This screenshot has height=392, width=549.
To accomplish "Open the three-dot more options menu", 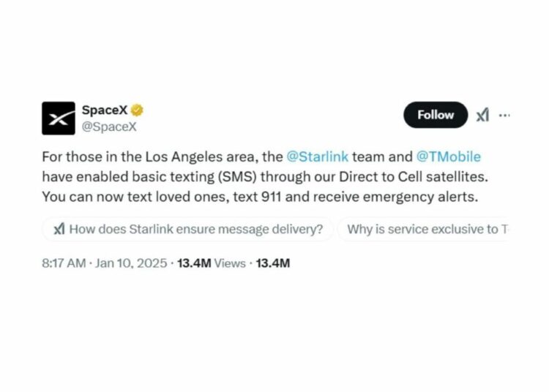I will click(x=504, y=115).
